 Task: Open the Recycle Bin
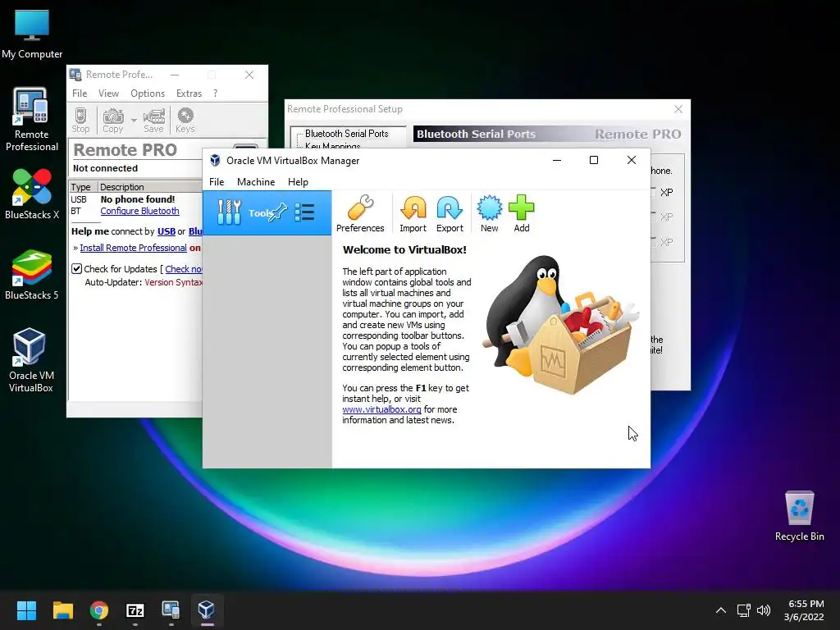(799, 516)
